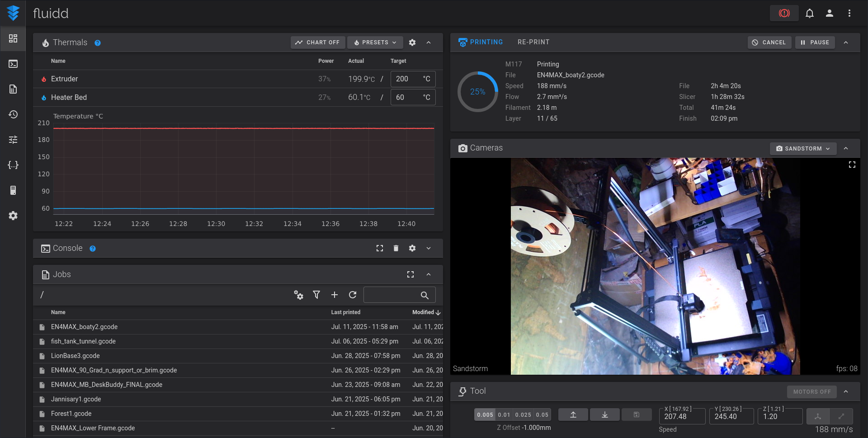868x438 pixels.
Task: Expand the Console panel
Action: pyautogui.click(x=429, y=248)
